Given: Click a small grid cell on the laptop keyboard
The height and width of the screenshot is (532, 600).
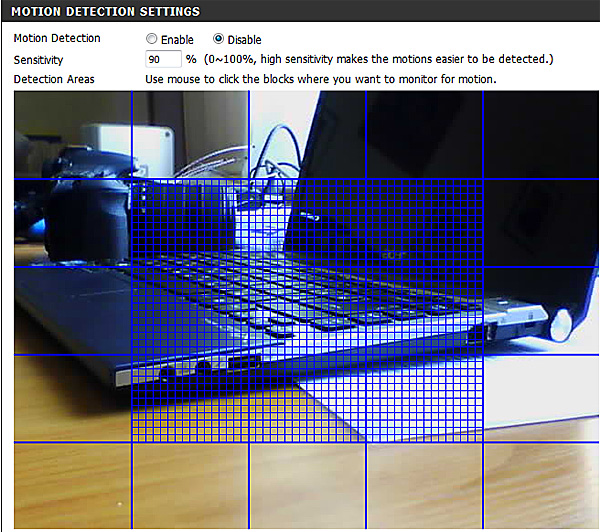Looking at the screenshot, I should coord(300,300).
